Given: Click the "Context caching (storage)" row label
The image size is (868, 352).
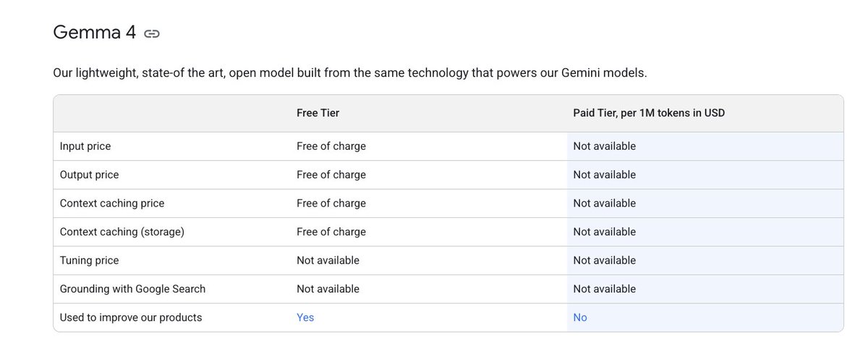Looking at the screenshot, I should [x=122, y=232].
